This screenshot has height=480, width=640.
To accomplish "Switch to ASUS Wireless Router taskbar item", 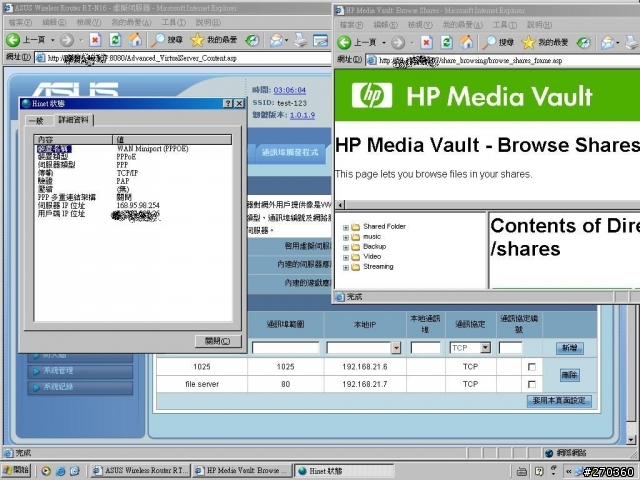I will pos(140,471).
